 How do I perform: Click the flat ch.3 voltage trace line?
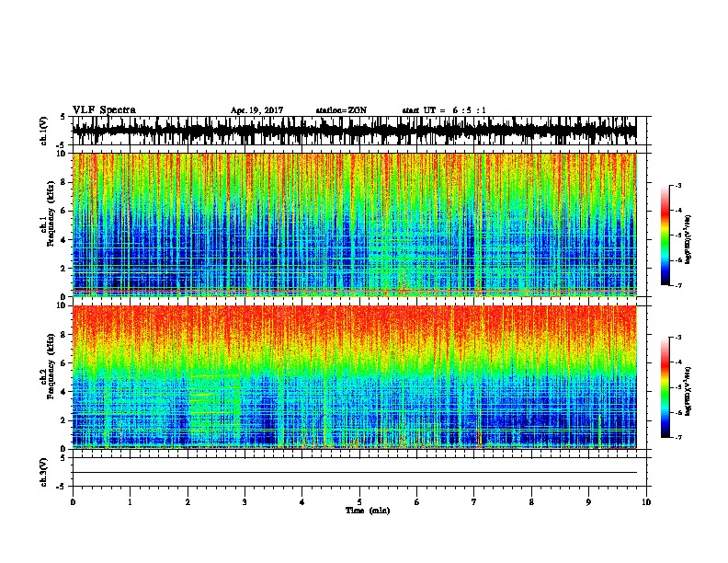(x=355, y=473)
